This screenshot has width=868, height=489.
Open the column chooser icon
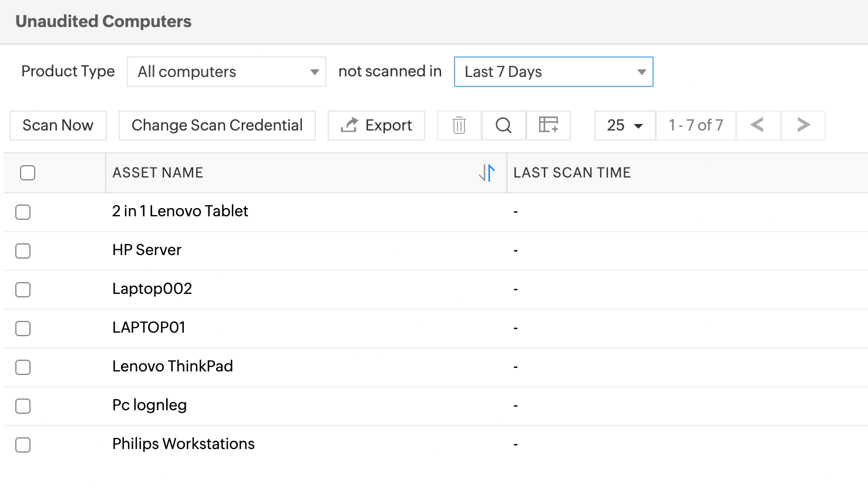[548, 125]
